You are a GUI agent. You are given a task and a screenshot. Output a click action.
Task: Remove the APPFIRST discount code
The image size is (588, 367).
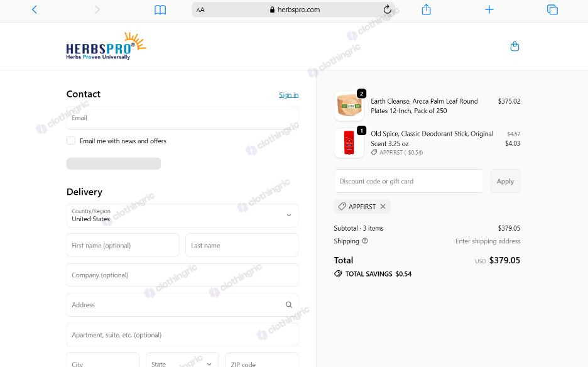click(383, 206)
